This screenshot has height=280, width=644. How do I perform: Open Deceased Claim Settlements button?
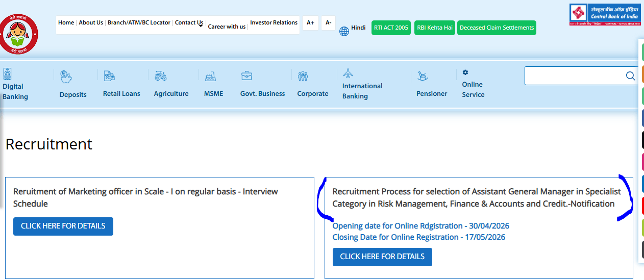[497, 28]
